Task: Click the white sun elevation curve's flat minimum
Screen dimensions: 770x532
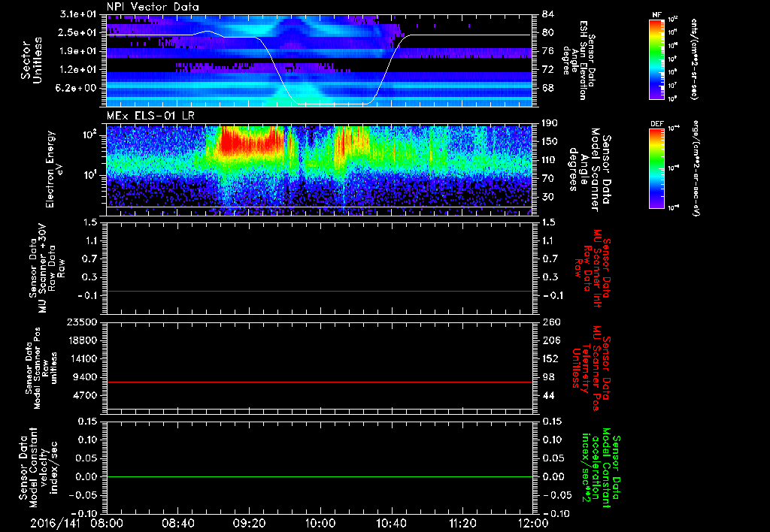Action: [332, 104]
